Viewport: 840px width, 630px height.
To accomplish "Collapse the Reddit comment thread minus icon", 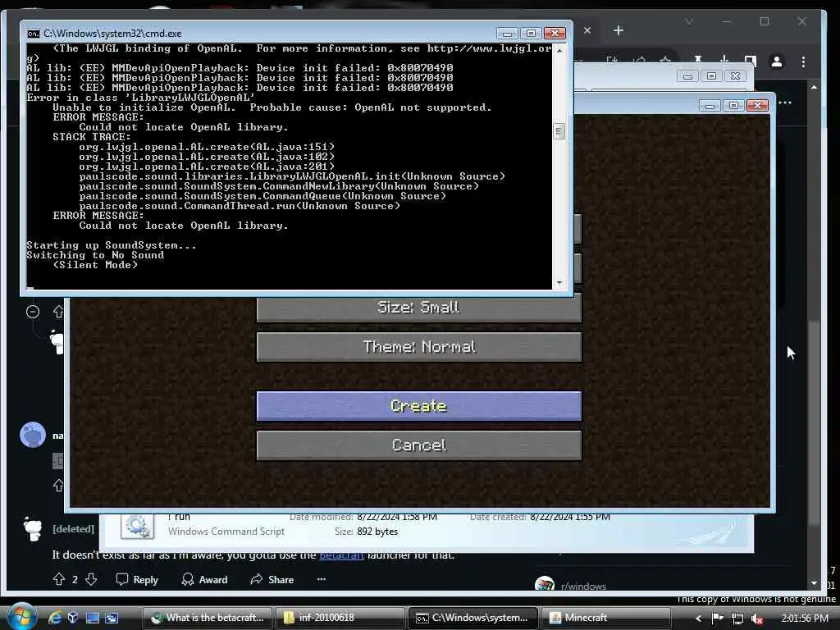I will [33, 312].
